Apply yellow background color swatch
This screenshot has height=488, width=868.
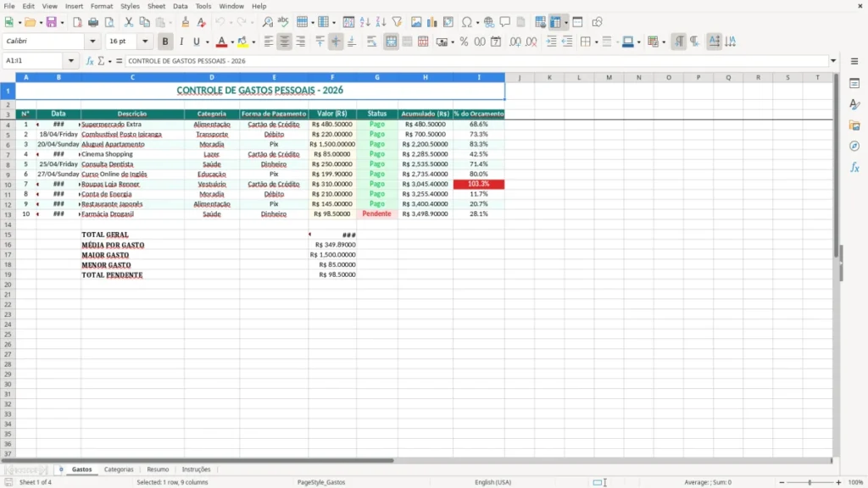coord(243,42)
